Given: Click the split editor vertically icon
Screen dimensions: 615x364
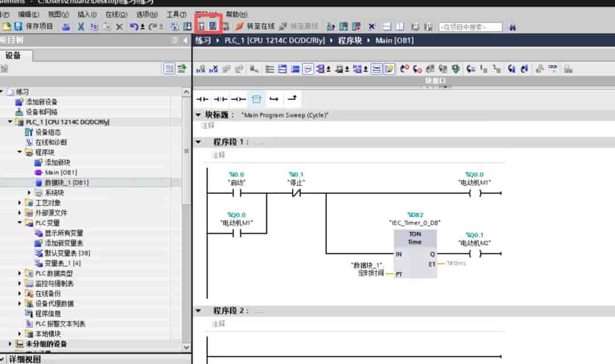Looking at the screenshot, I should point(400,27).
